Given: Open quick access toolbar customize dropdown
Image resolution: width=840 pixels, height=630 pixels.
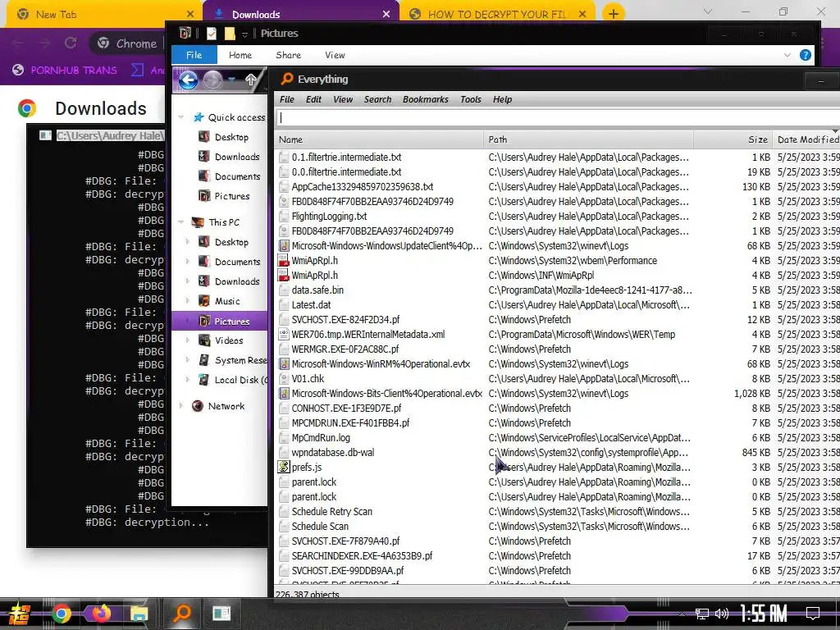Looking at the screenshot, I should pyautogui.click(x=244, y=34).
